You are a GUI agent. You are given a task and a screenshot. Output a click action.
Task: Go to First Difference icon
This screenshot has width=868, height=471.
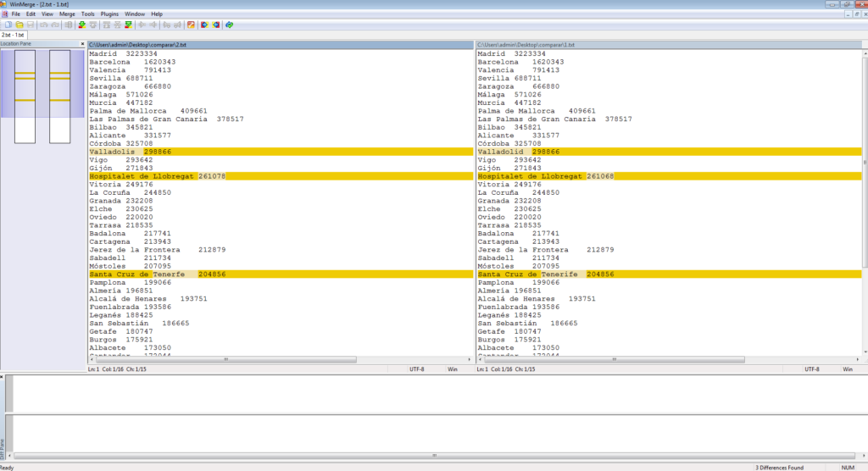tap(106, 25)
